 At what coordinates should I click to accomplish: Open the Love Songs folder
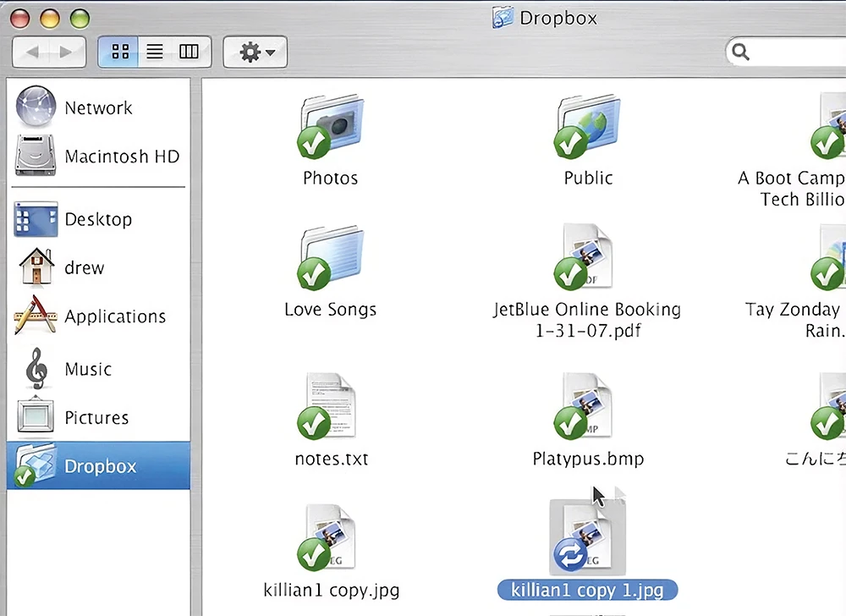[331, 258]
